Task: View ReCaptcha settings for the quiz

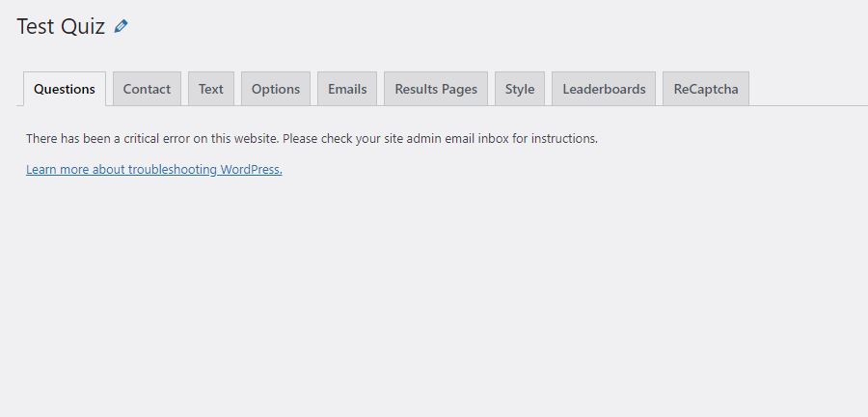Action: [706, 89]
